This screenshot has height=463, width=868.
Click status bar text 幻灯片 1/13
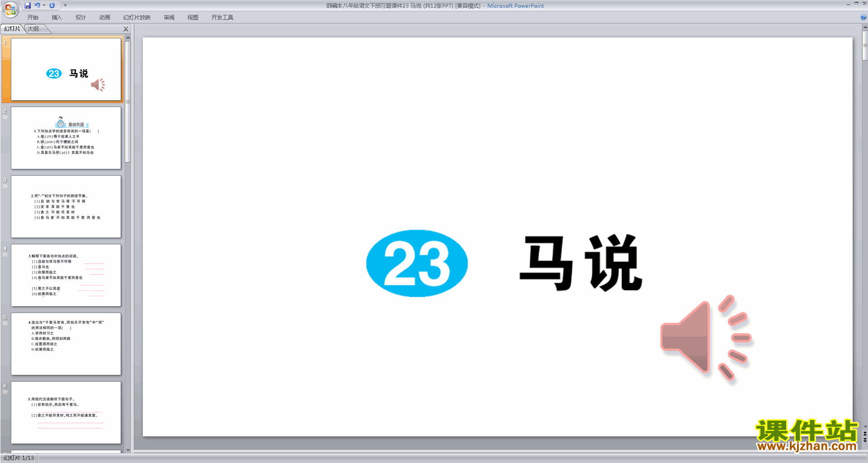(x=19, y=458)
